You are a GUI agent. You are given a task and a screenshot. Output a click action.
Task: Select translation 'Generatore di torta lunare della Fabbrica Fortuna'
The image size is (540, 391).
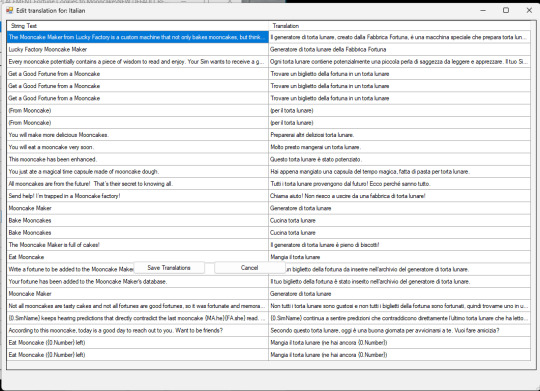(x=399, y=49)
